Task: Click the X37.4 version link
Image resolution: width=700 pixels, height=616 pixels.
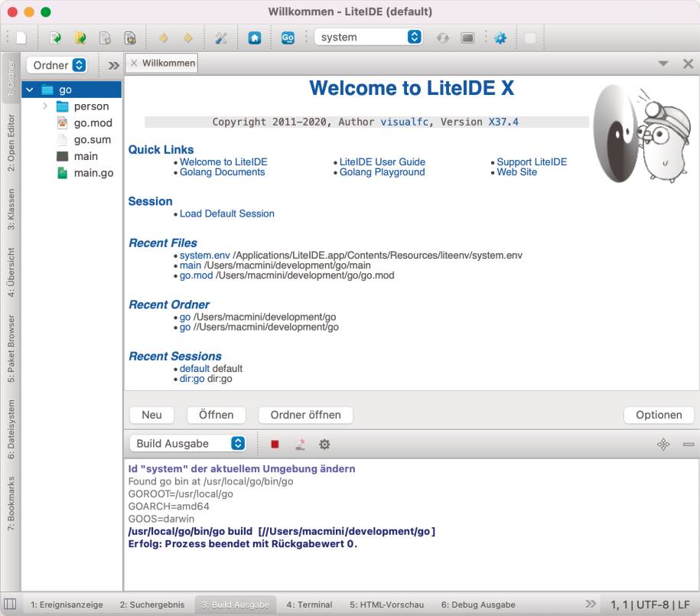Action: point(503,122)
